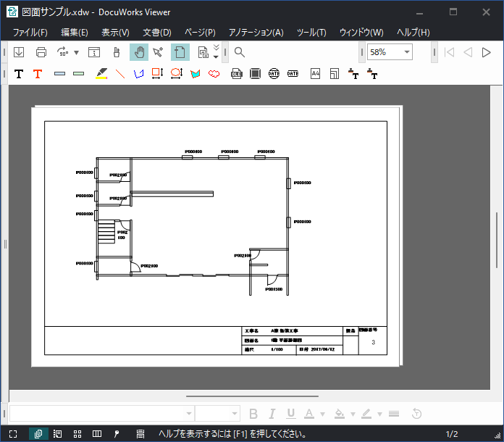Select the round DATE stamp
Image resolution: width=504 pixels, height=442 pixels.
(274, 74)
